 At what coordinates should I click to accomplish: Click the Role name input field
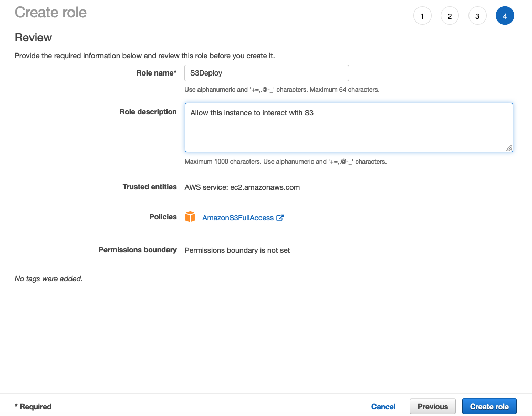[x=267, y=73]
